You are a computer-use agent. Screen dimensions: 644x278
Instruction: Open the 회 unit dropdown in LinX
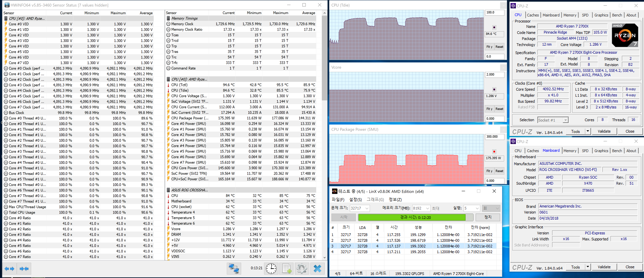point(491,208)
